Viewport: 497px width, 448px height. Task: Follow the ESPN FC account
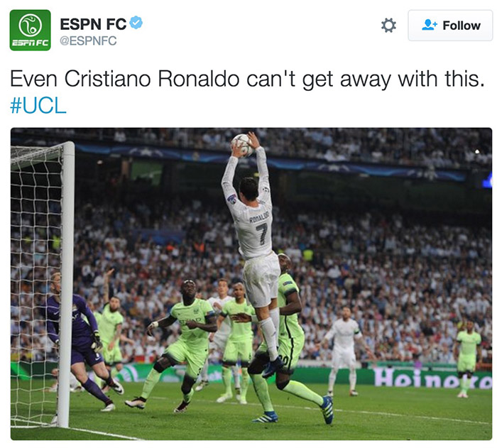pyautogui.click(x=450, y=26)
